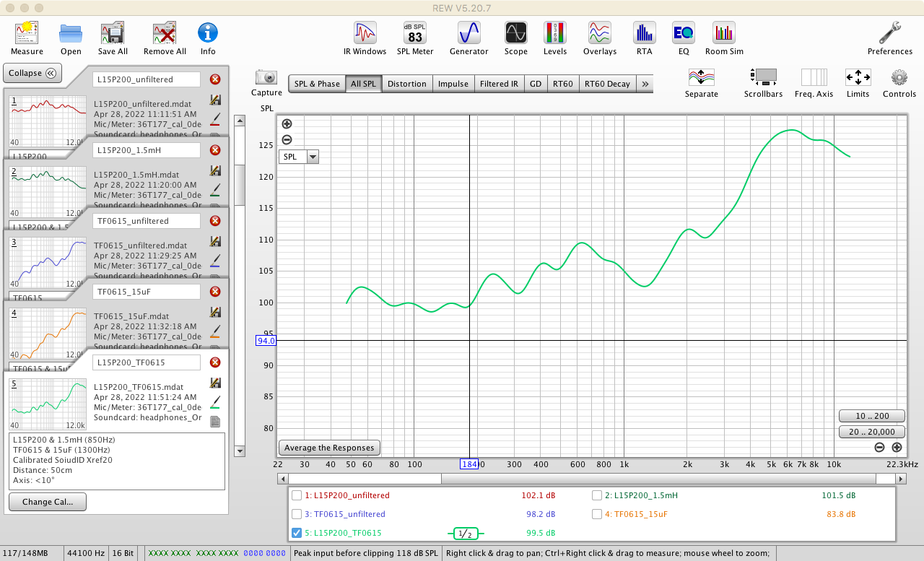Collapse the measurements panel
The image size is (924, 561).
[32, 73]
